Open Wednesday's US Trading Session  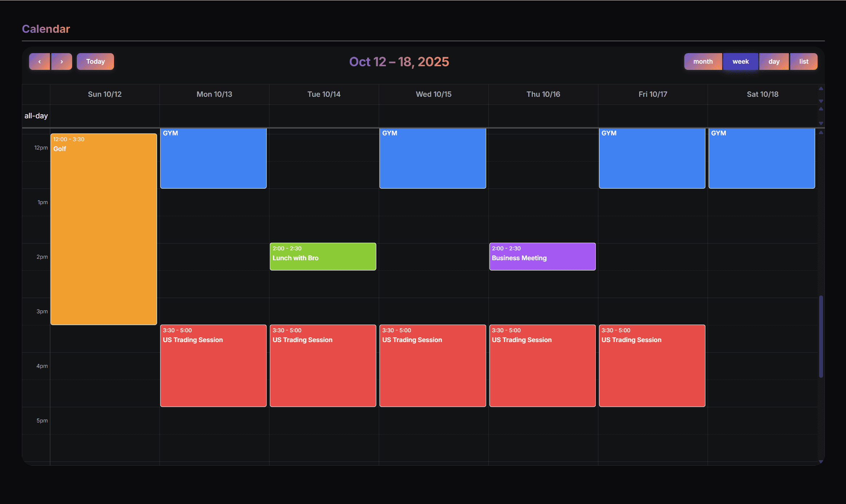(x=433, y=366)
